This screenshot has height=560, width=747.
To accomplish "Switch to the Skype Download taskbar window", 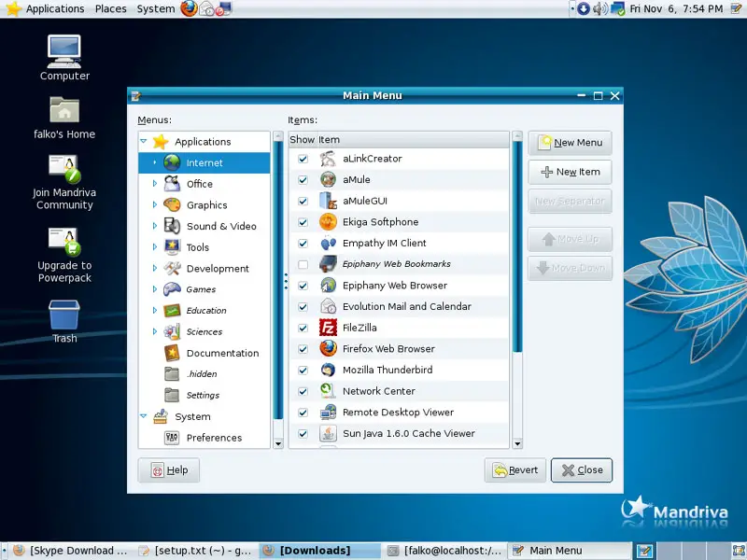I will (x=71, y=551).
